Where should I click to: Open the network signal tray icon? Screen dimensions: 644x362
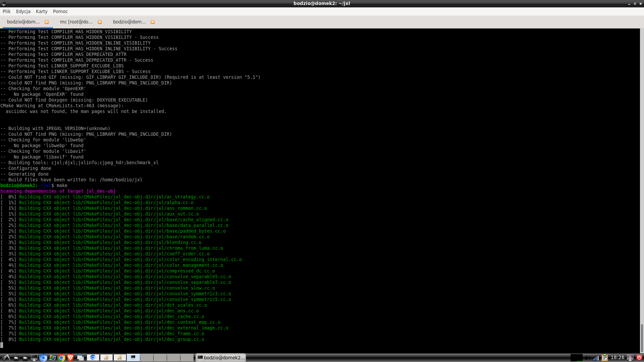pos(596,358)
